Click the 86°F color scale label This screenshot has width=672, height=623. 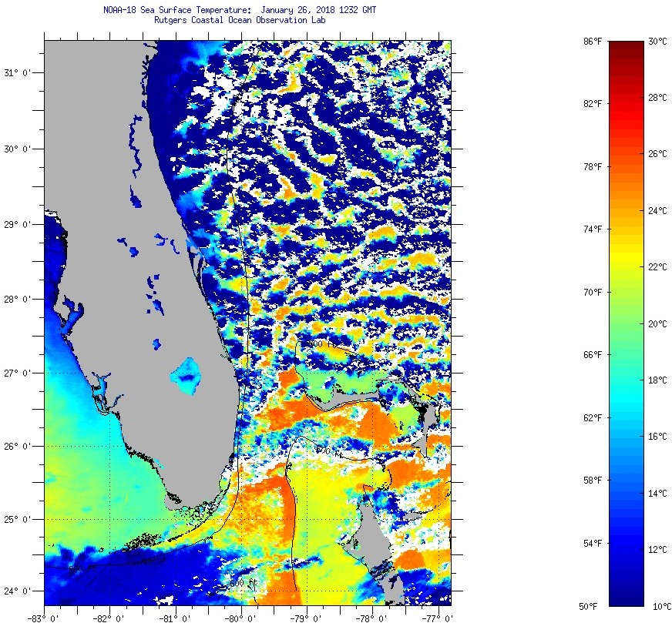(592, 41)
